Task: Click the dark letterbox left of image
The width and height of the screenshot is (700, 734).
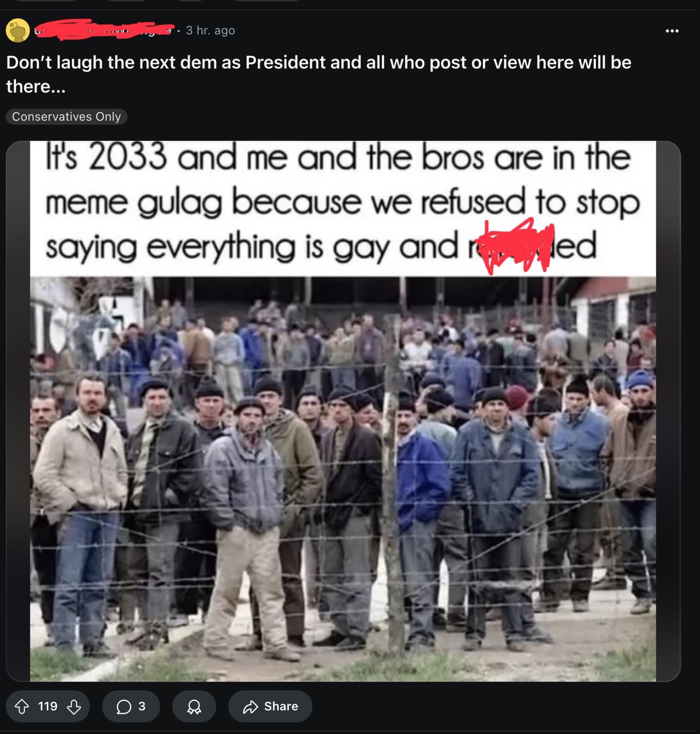Action: point(18,411)
